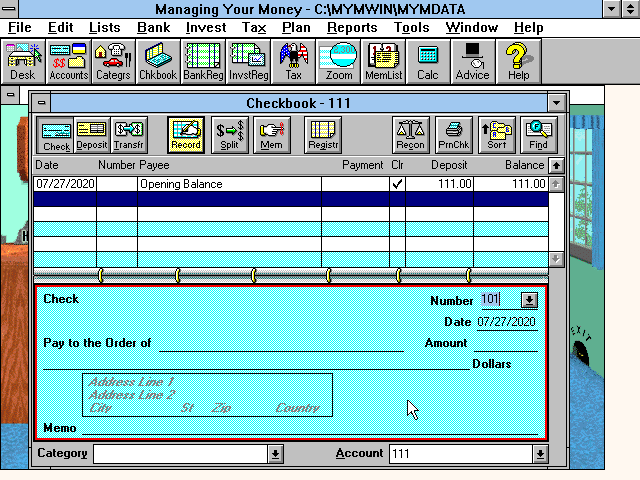Click the Pay to the Order of field
This screenshot has width=640, height=480.
click(281, 344)
